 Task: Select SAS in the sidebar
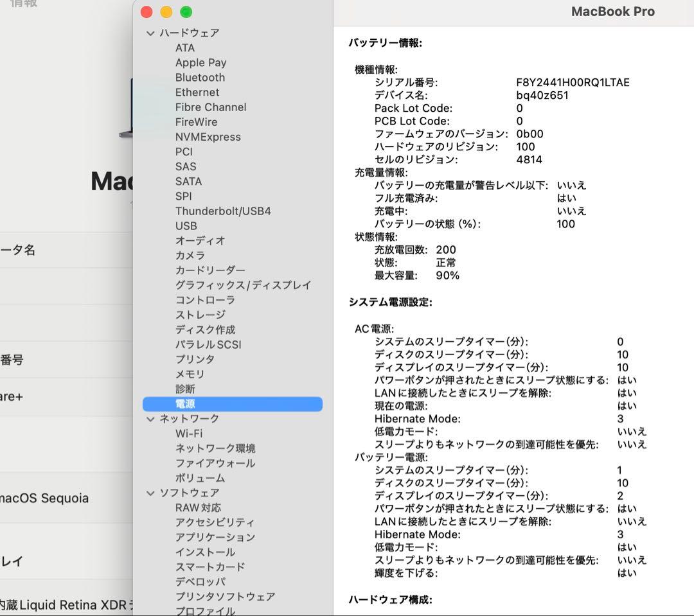click(x=186, y=166)
